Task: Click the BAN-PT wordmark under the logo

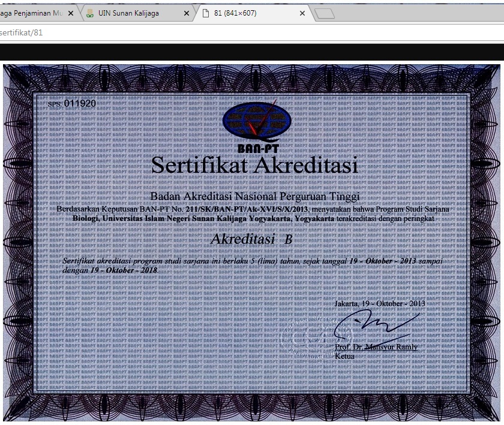Action: (258, 148)
